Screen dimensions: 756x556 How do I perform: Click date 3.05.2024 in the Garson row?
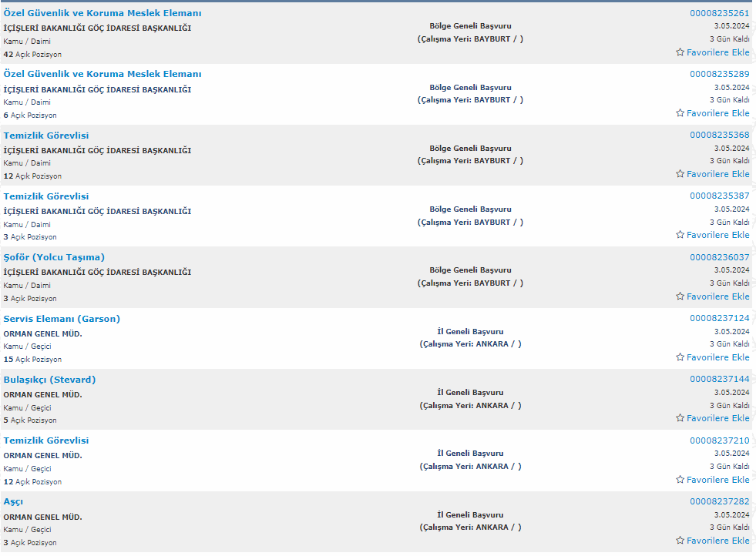[732, 331]
